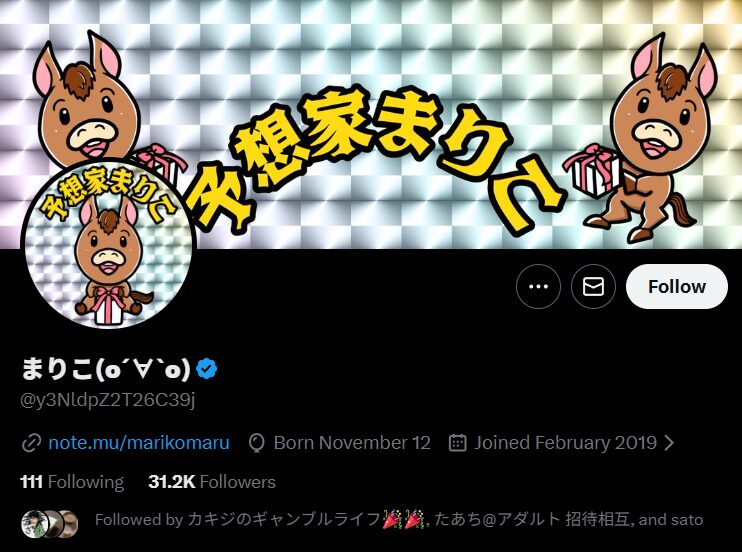This screenshot has width=742, height=552.
Task: Click the calendar icon before Joined date
Action: [x=457, y=443]
